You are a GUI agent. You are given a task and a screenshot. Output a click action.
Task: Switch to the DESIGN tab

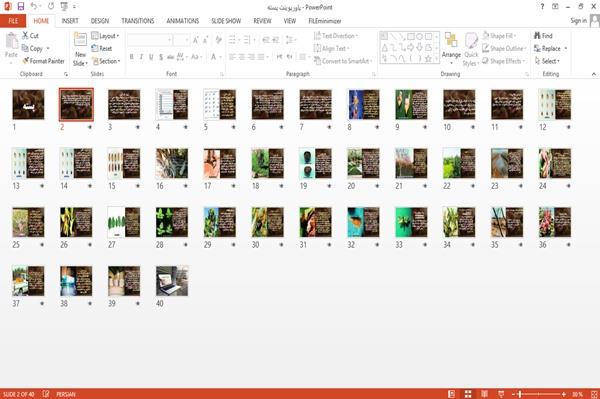[99, 21]
